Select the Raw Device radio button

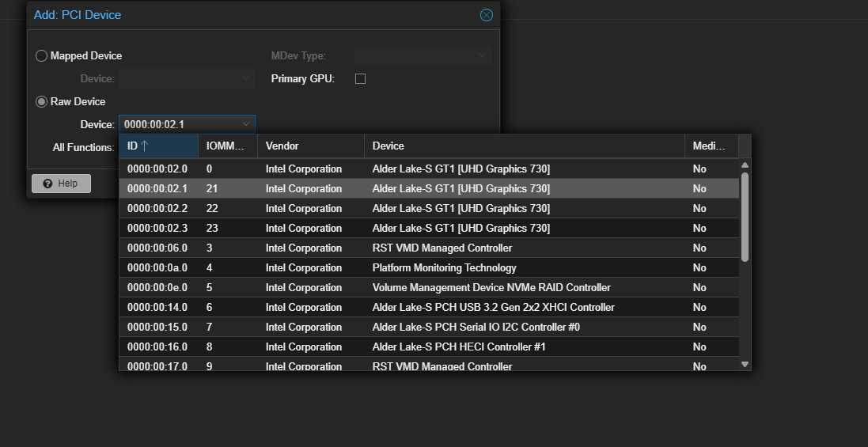coord(41,102)
